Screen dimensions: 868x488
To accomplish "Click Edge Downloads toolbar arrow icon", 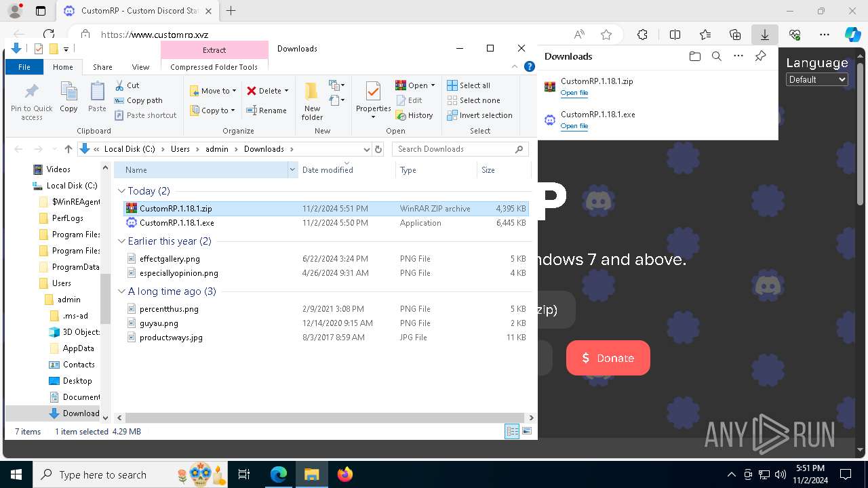I will coord(764,35).
